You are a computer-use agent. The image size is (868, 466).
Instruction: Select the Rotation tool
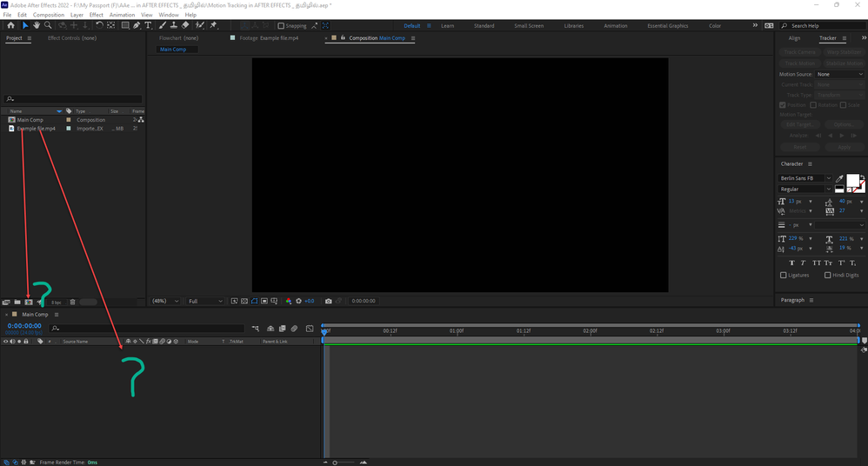point(99,25)
